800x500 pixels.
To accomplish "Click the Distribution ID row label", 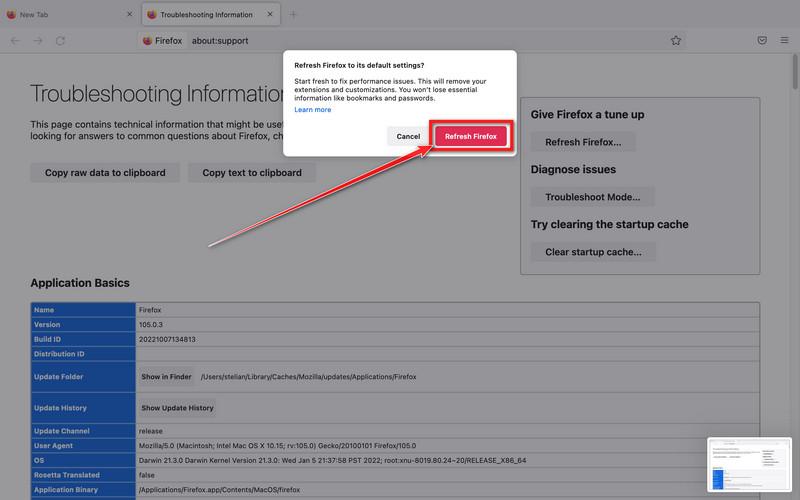I will tap(59, 354).
